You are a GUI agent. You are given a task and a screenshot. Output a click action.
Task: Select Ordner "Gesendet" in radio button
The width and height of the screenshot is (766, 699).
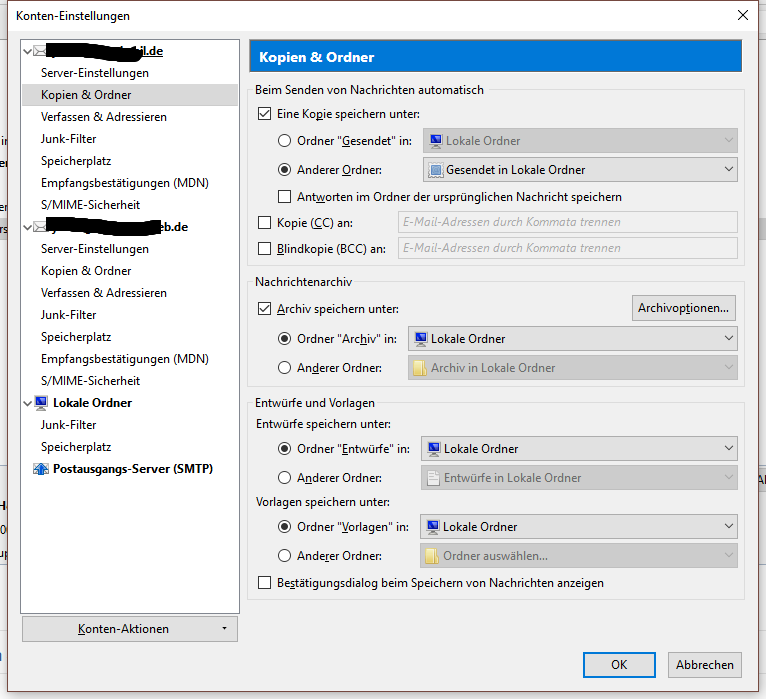(x=285, y=141)
